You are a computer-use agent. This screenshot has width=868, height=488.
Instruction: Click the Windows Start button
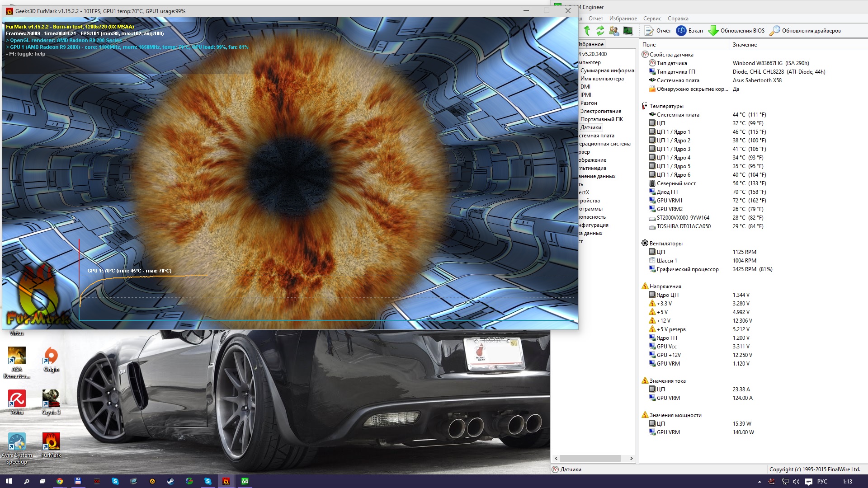[8, 481]
